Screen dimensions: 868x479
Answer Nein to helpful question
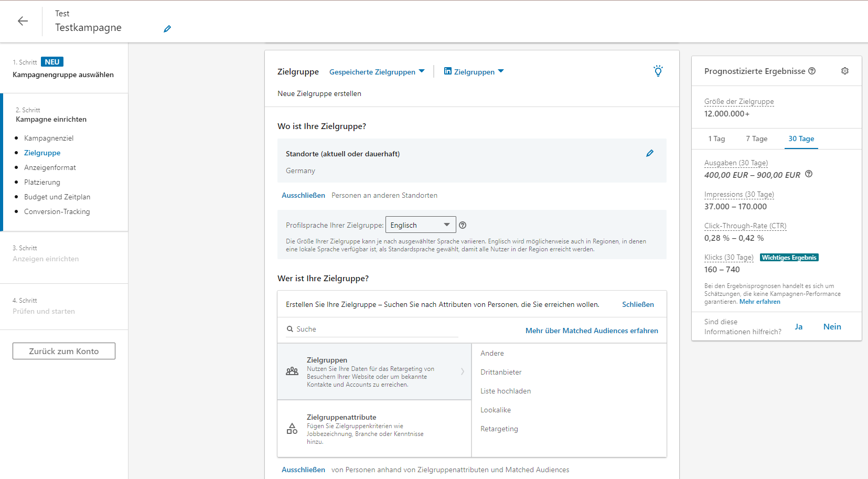[x=832, y=326]
